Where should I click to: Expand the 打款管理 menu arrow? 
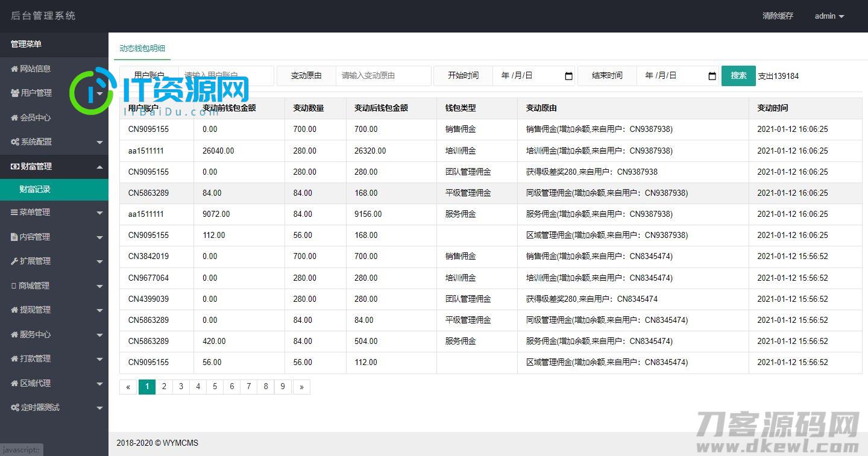pos(99,359)
